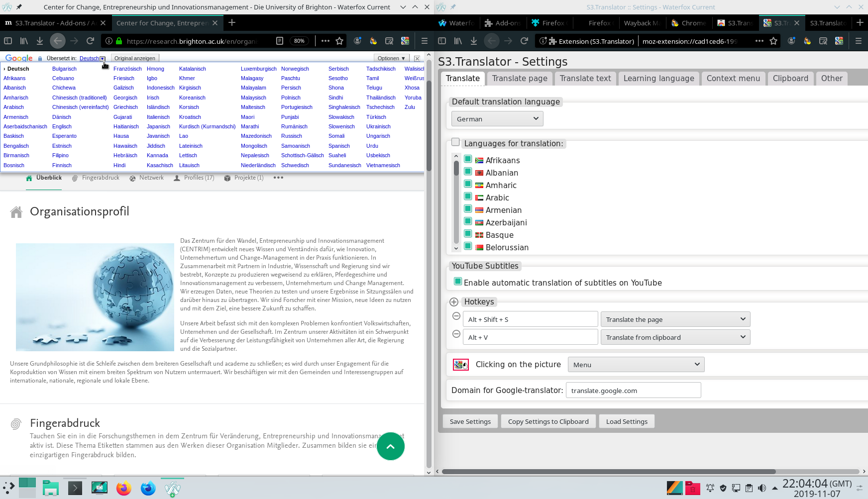Uncheck the Basque language checkbox
The image size is (868, 499).
coord(468,234)
